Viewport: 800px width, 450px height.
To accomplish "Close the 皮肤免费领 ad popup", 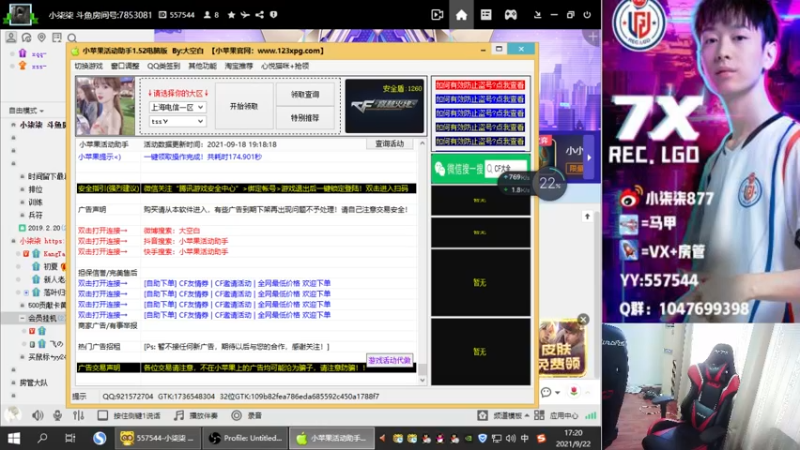I will 583,319.
